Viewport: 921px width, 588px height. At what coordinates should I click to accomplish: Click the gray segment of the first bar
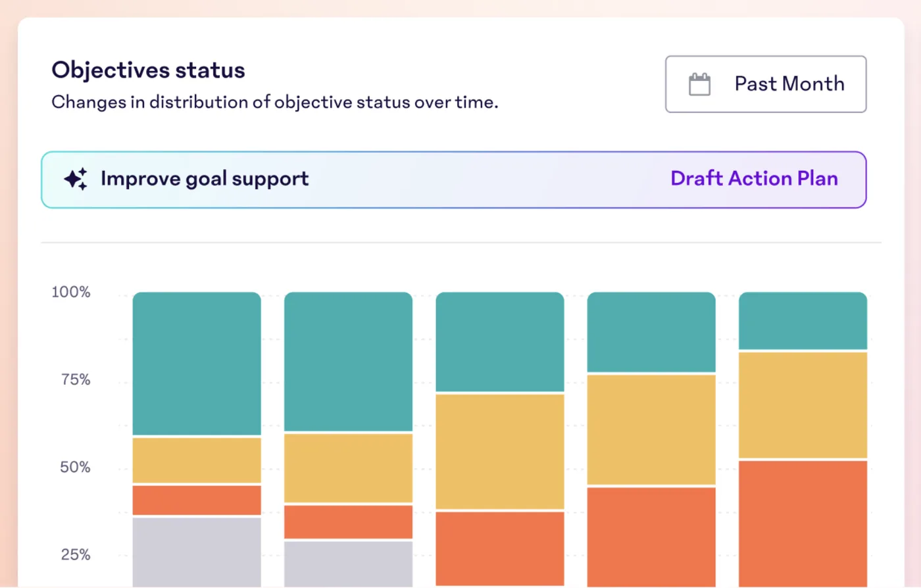[197, 552]
